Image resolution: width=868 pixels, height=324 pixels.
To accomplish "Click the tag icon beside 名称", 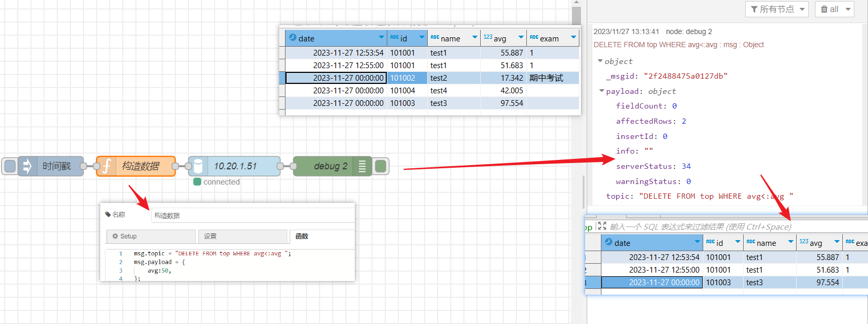I will point(108,214).
